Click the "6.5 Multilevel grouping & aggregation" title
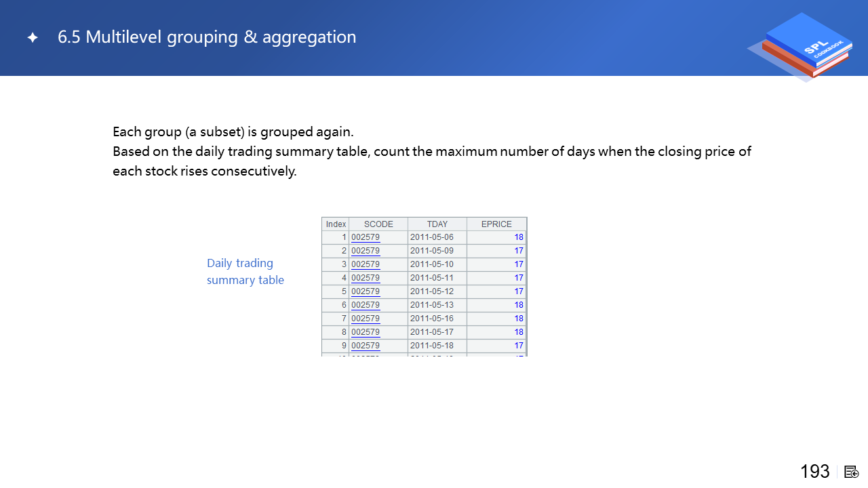 coord(207,37)
